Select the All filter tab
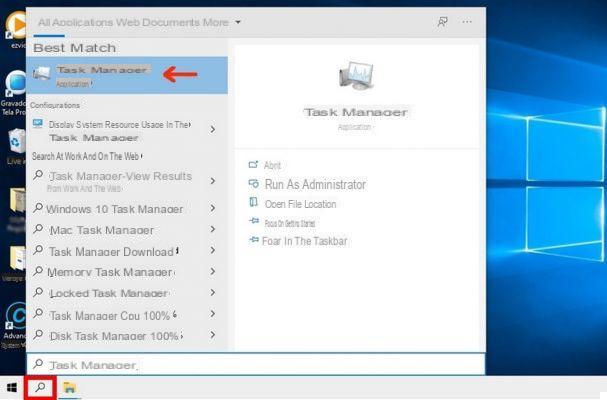Viewport: 607px width, 400px height. (x=44, y=22)
